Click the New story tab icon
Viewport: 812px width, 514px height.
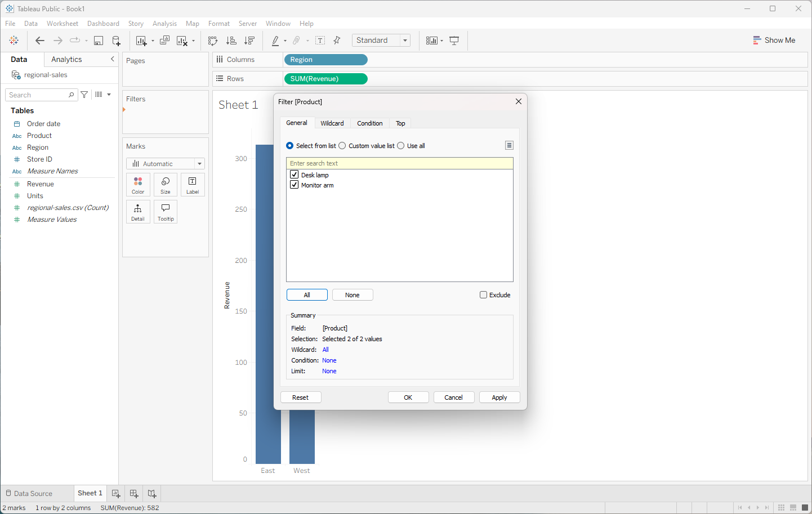pos(152,494)
